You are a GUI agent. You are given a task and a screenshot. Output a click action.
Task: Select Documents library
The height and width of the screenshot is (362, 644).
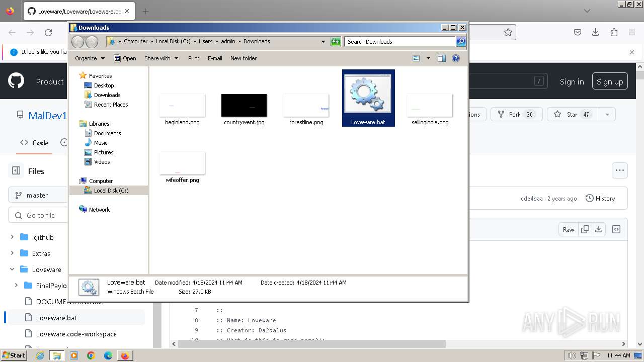click(x=107, y=133)
